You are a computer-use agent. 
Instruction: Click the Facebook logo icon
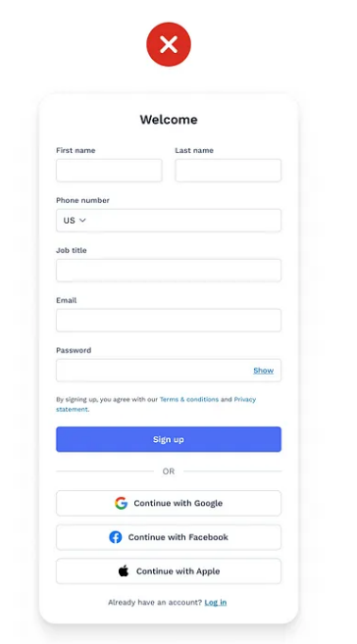tap(116, 537)
